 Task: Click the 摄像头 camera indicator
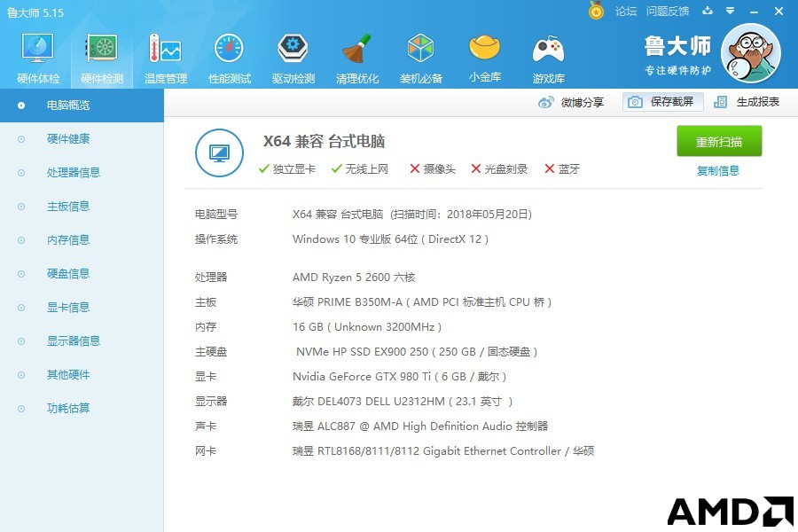(x=433, y=169)
